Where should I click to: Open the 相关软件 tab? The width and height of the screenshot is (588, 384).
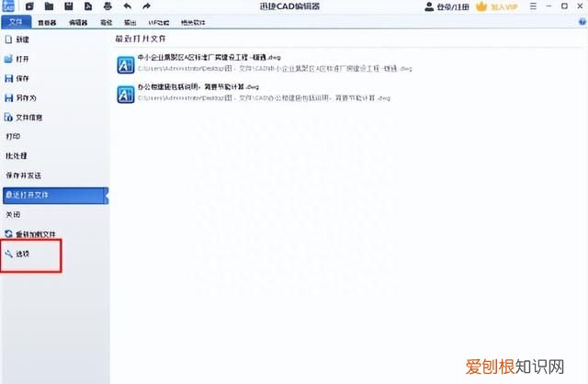pos(193,22)
